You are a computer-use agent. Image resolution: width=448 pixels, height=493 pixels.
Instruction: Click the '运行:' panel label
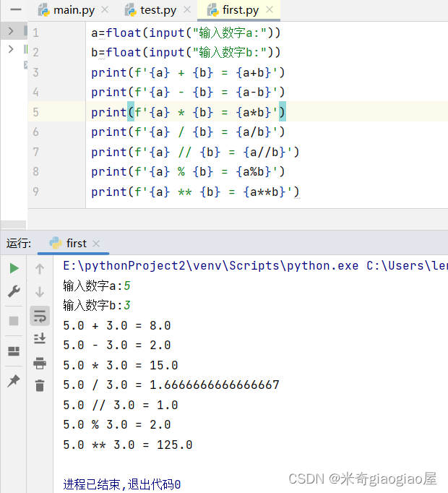[19, 244]
